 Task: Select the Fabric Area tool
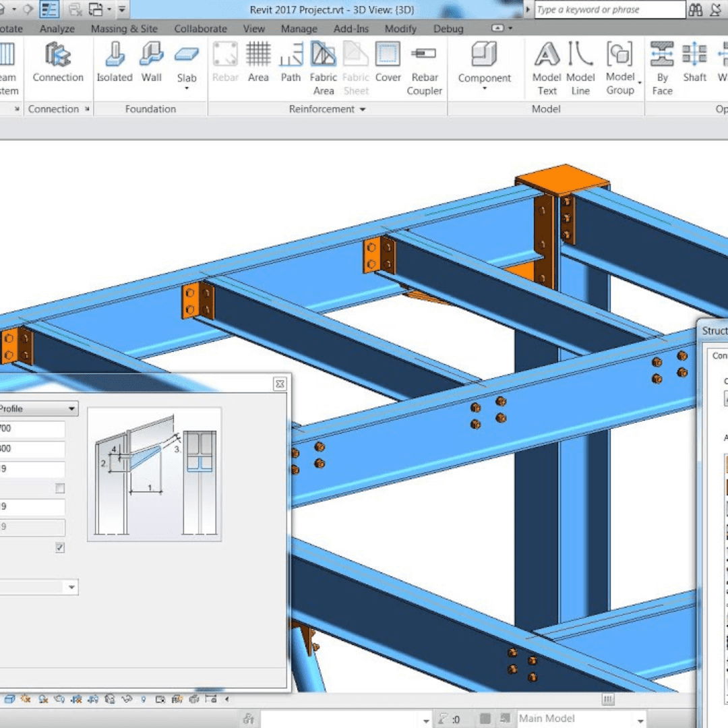click(x=324, y=68)
